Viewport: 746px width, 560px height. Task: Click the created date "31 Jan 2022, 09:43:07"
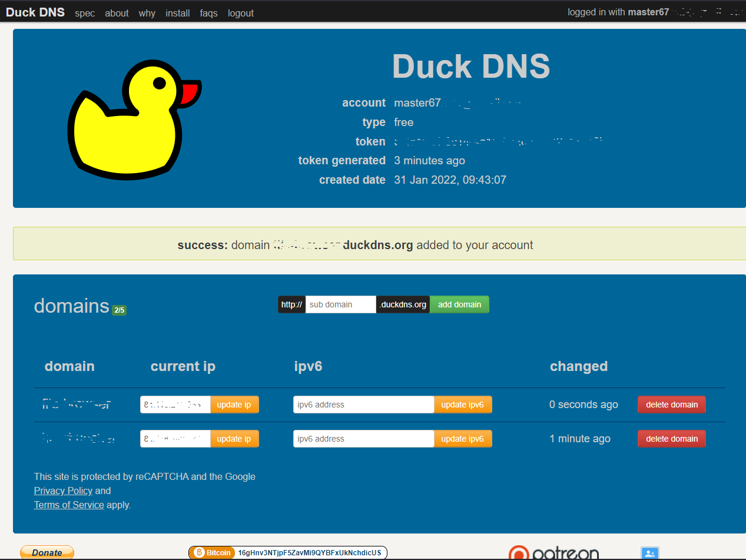click(450, 180)
